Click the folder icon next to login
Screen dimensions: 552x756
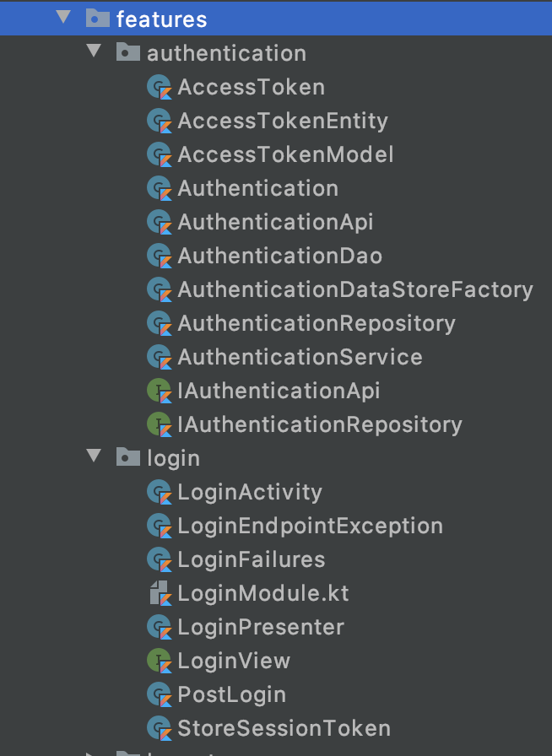127,457
